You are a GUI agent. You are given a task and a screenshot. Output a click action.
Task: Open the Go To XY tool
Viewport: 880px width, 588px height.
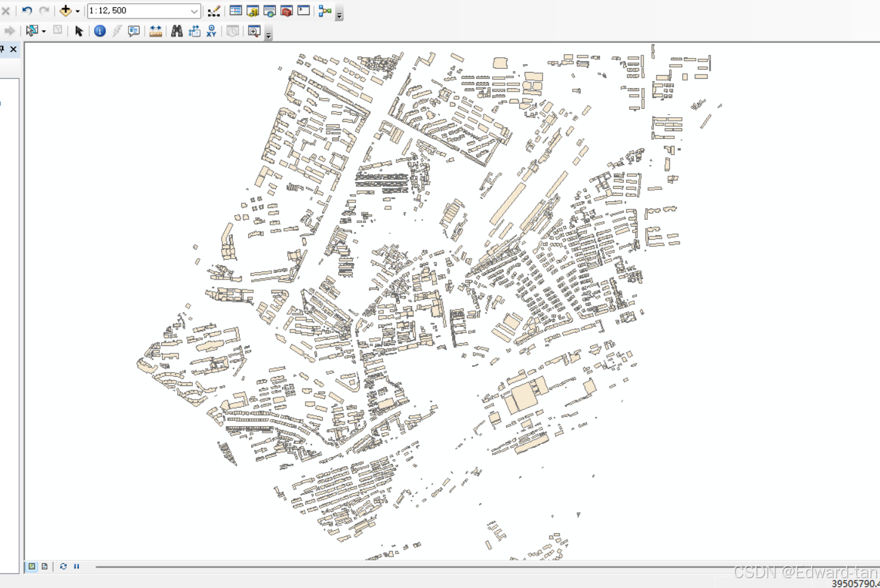tap(212, 31)
